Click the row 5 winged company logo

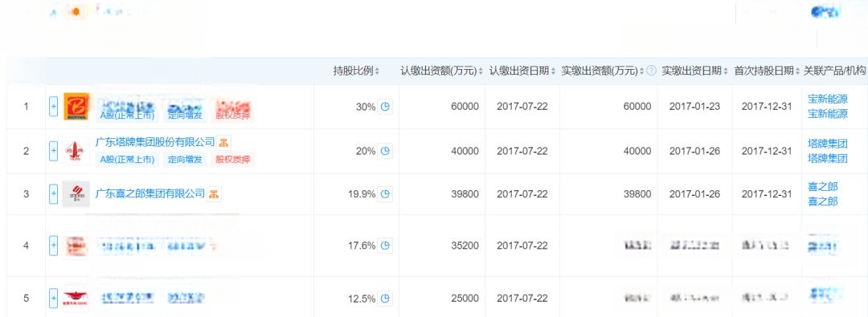tap(76, 299)
